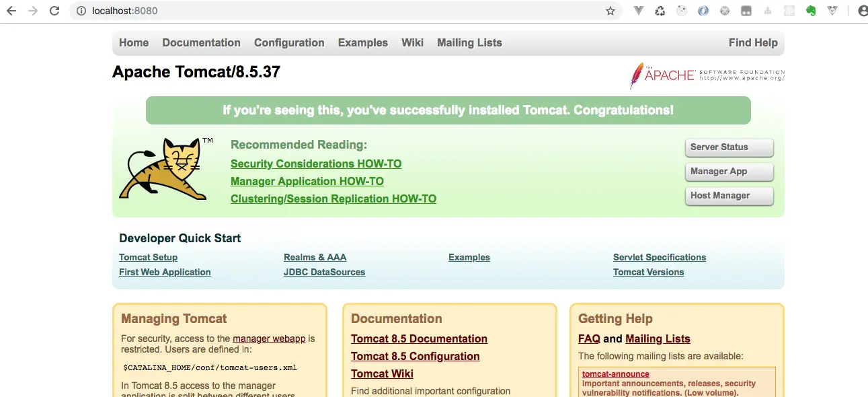Open the Examples nav item in top bar
This screenshot has height=397, width=868.
pos(363,42)
